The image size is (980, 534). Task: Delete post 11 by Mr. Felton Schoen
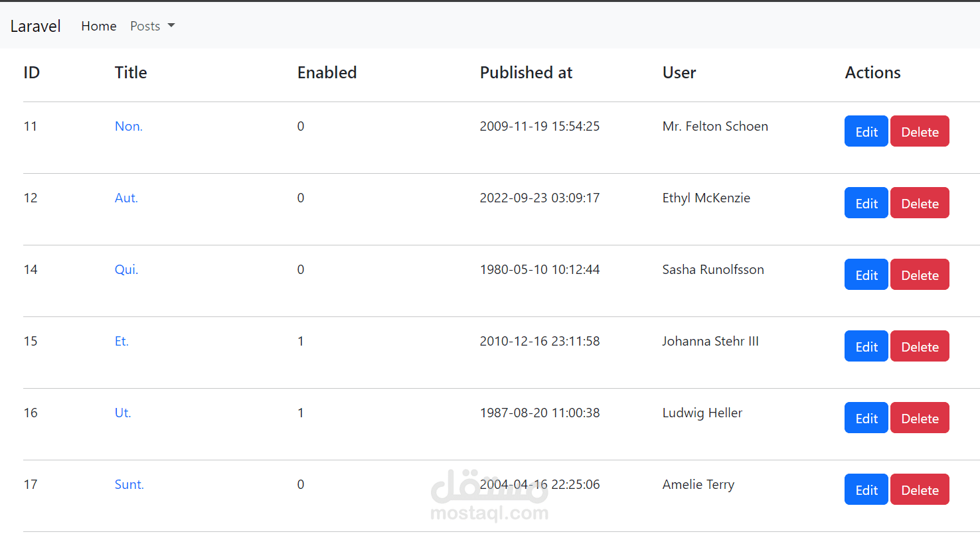pos(920,131)
